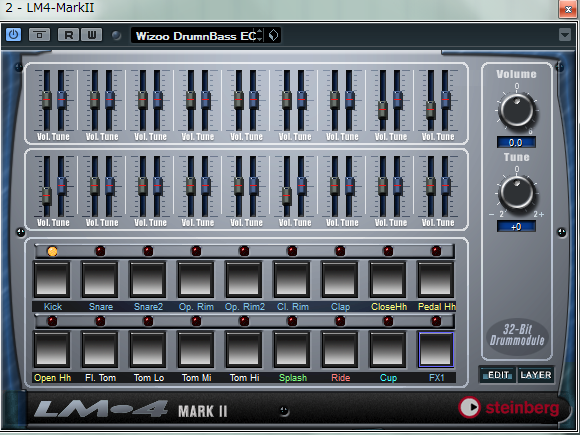The width and height of the screenshot is (580, 435).
Task: Click the lit orange LED above Kick
Action: (x=52, y=252)
